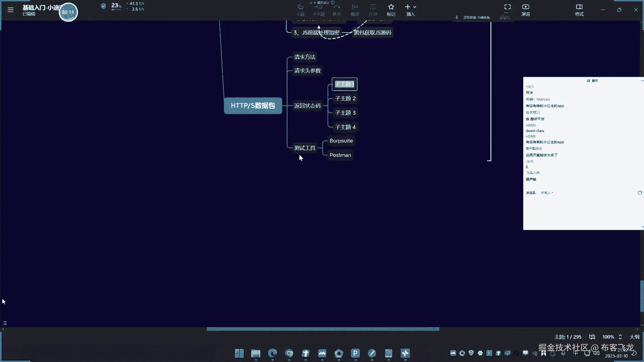This screenshot has height=362, width=644.
Task: Click the 联系 relationship tool
Action: [x=337, y=10]
